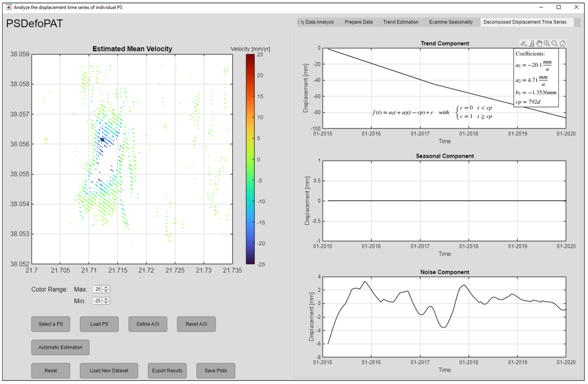Export results with the Export Results button
Image resolution: width=588 pixels, height=384 pixels.
167,370
